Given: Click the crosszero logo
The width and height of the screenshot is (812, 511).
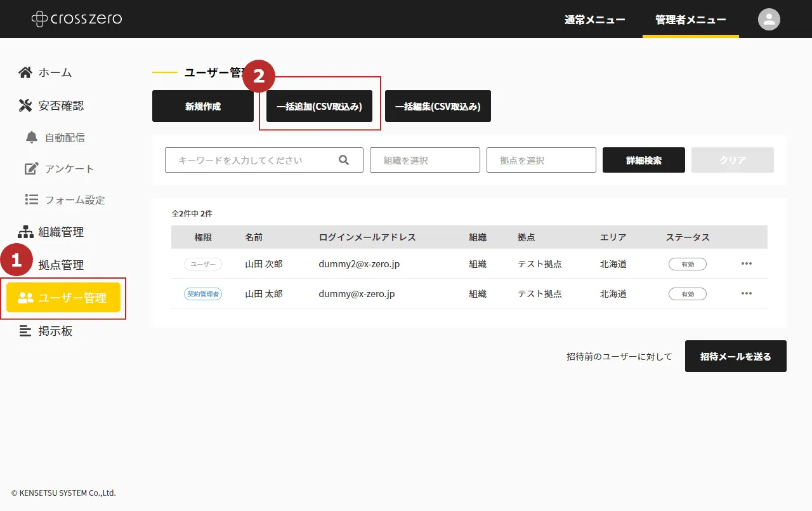Looking at the screenshot, I should click(77, 19).
